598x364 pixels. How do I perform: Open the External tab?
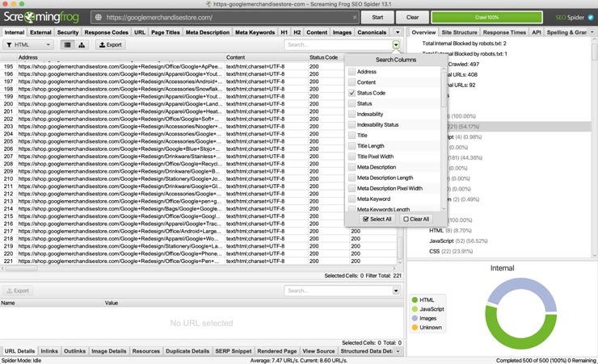(x=40, y=32)
